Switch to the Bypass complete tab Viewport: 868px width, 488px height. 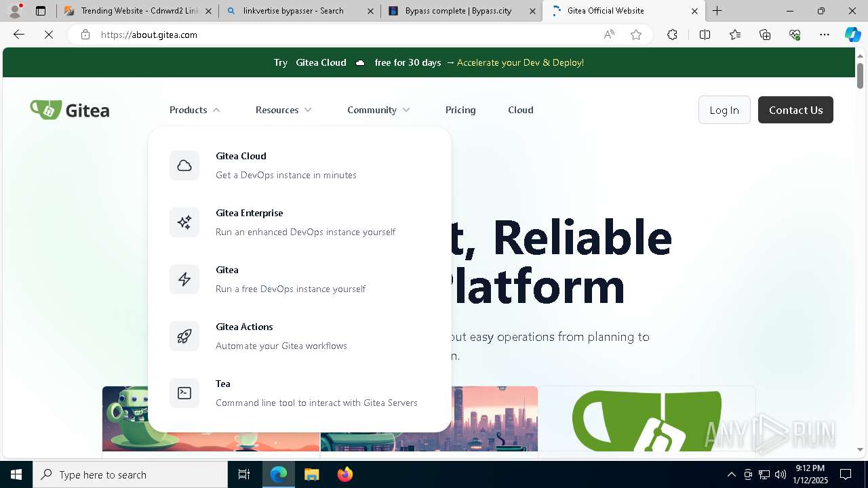click(461, 11)
